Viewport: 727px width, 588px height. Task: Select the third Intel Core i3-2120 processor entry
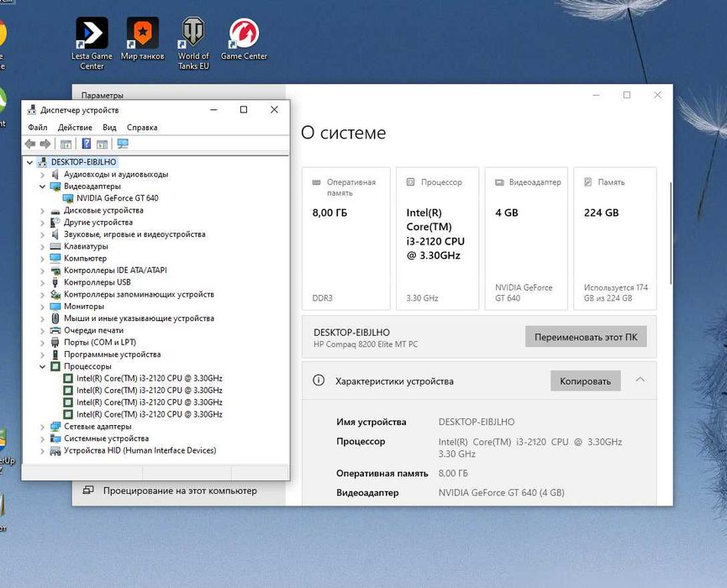(150, 402)
